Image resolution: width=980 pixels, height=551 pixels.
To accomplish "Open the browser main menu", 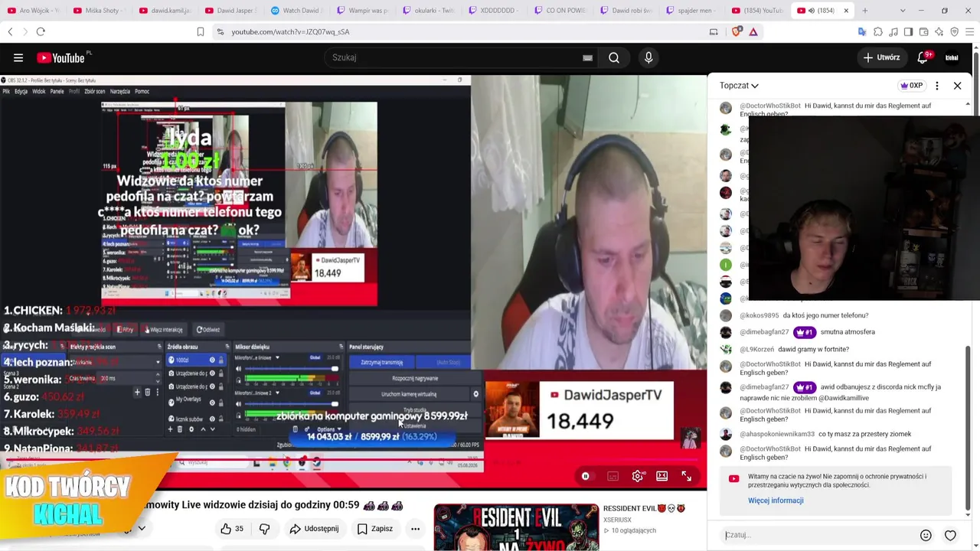I will [x=970, y=31].
